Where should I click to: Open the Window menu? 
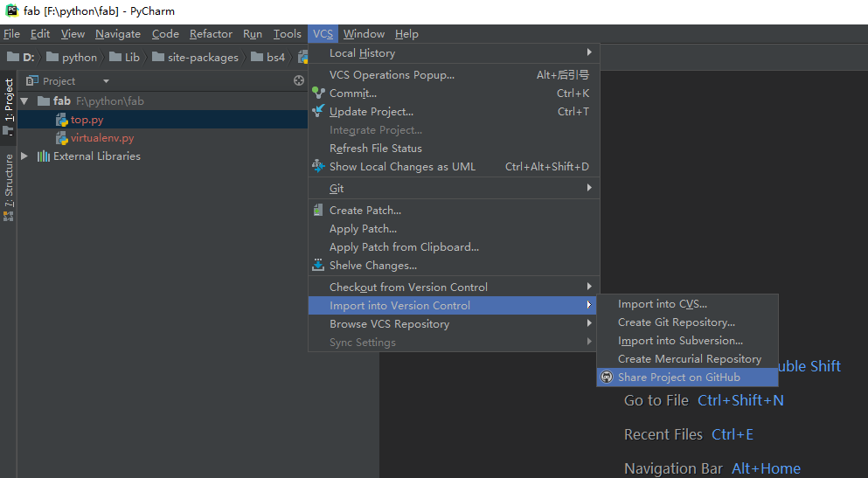click(364, 34)
